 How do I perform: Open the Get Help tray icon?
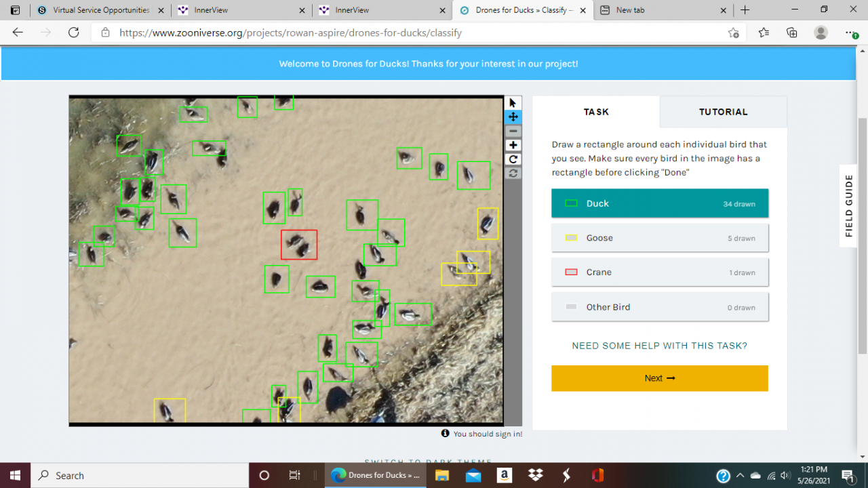[724, 476]
